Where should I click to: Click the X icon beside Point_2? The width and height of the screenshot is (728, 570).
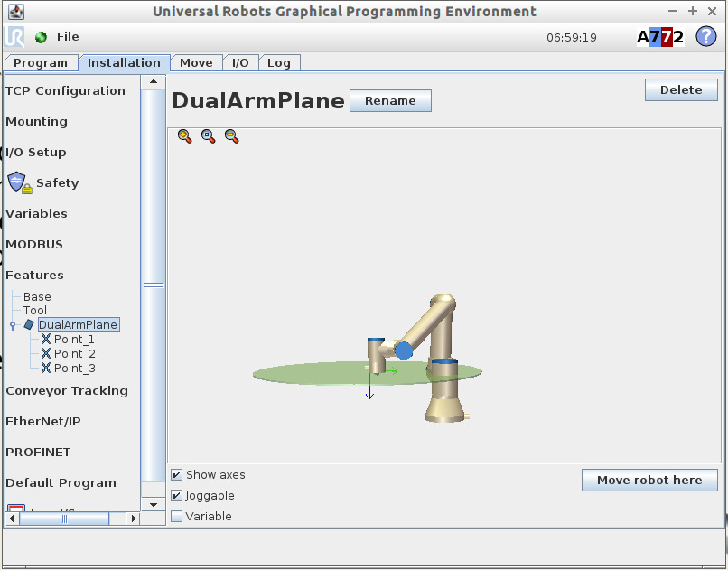[x=45, y=354]
